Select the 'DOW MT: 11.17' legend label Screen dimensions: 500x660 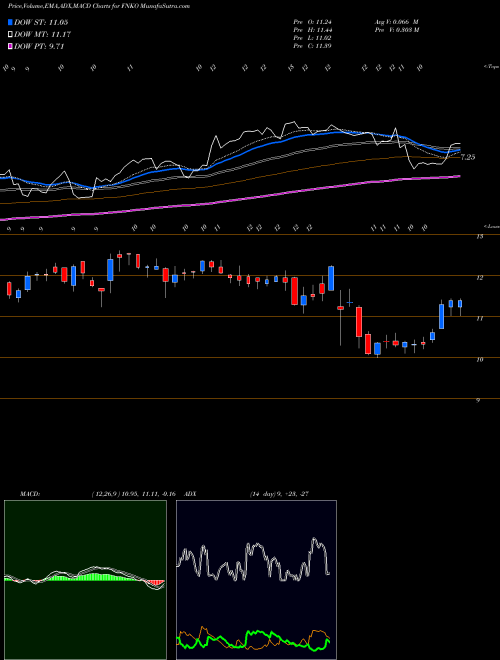tap(43, 35)
